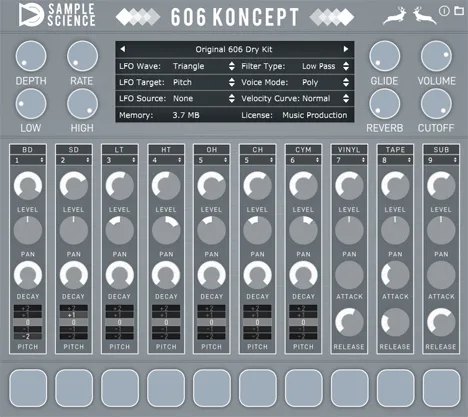Open the folder icon at top right
Screen dimensions: 468x417
459,11
